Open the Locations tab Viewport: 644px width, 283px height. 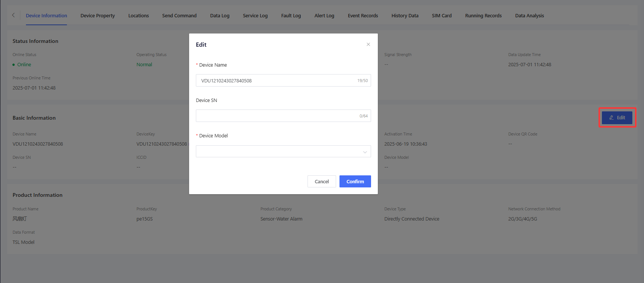(138, 16)
